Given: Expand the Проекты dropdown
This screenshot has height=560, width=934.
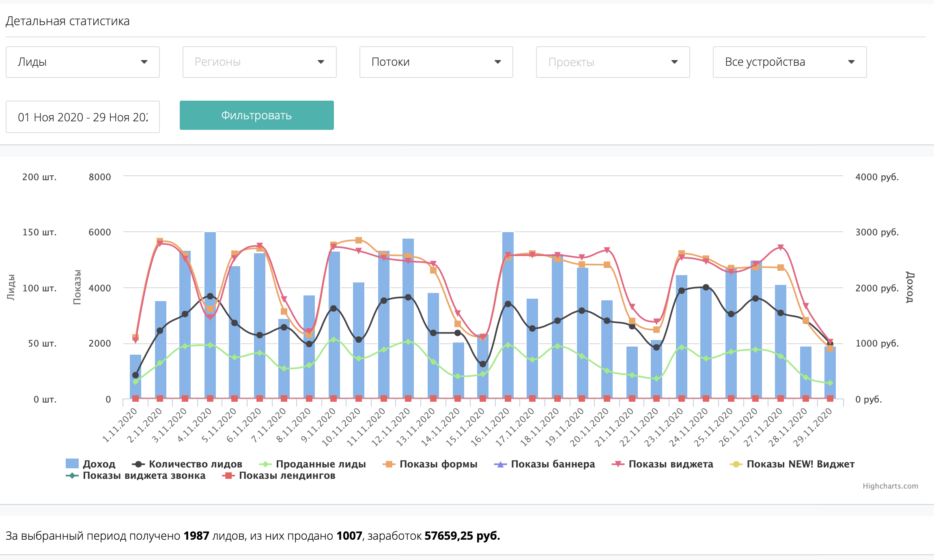Looking at the screenshot, I should pos(613,62).
